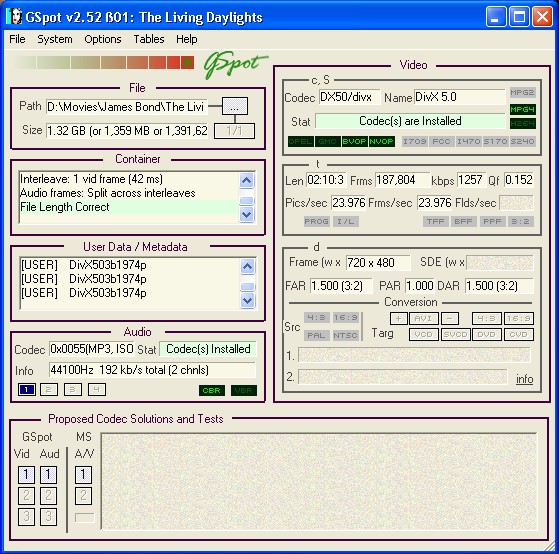This screenshot has width=559, height=554.
Task: Click the MPG4 codec indicator
Action: [522, 109]
